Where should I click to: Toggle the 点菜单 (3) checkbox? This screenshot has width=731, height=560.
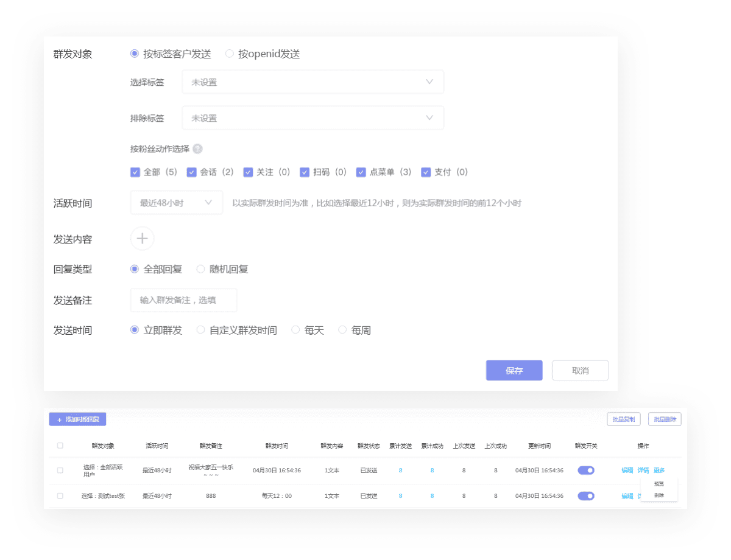click(x=361, y=172)
